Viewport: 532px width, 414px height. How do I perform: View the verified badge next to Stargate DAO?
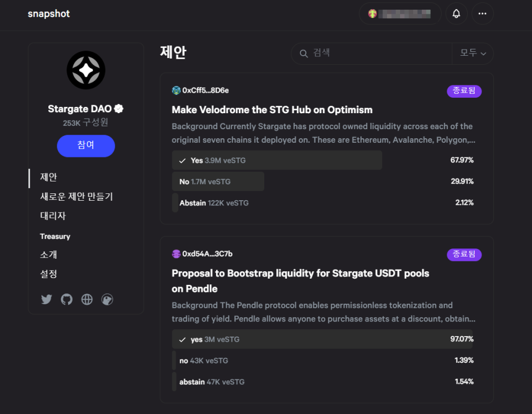[x=119, y=109]
